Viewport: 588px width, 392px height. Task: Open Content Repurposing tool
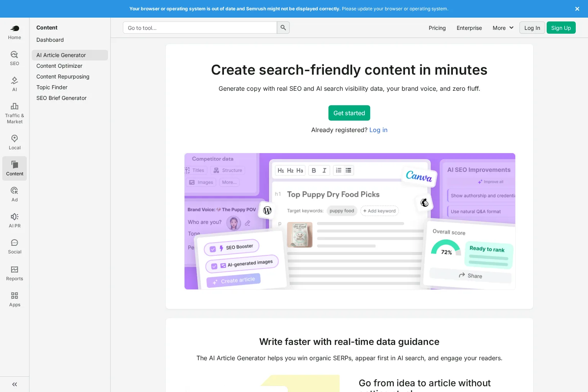click(70, 77)
